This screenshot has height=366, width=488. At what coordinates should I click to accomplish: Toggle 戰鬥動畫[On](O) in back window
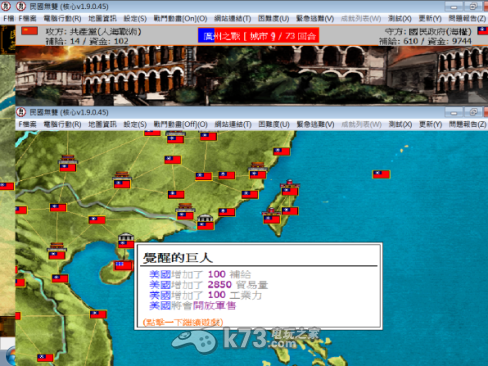[x=180, y=18]
